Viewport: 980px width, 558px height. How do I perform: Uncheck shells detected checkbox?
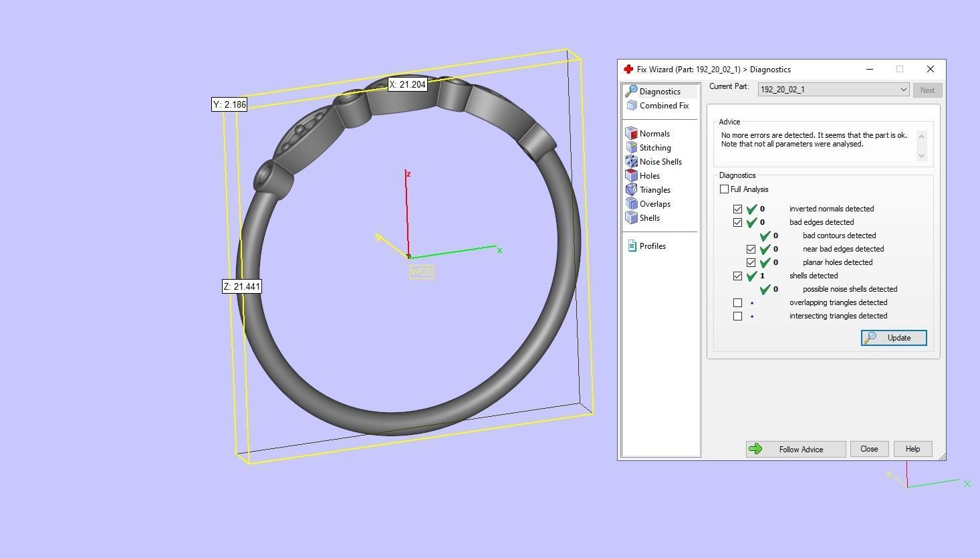coord(737,276)
